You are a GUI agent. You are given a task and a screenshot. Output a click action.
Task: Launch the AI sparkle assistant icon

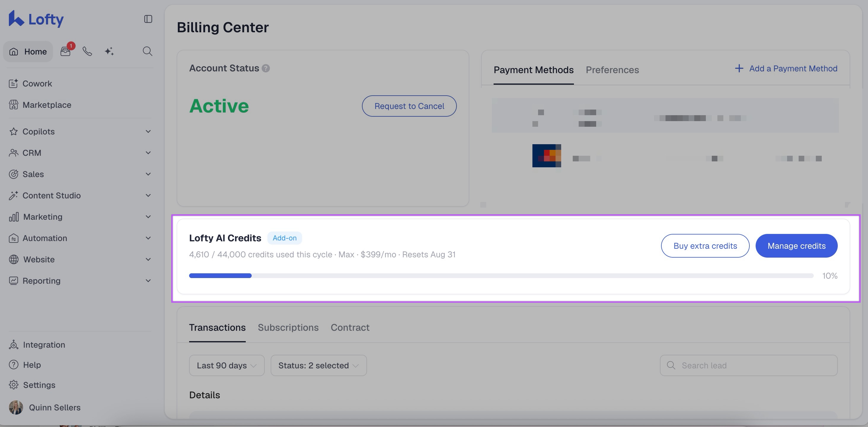pos(109,51)
